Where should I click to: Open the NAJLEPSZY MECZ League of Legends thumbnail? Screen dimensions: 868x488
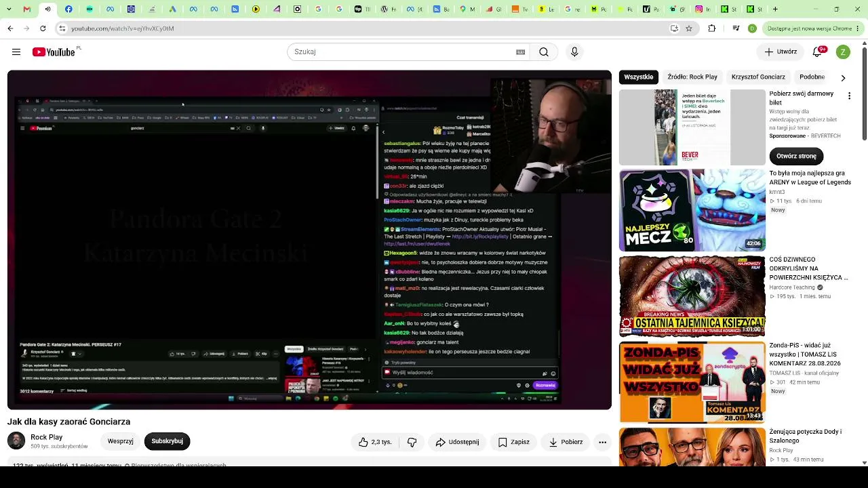point(692,210)
